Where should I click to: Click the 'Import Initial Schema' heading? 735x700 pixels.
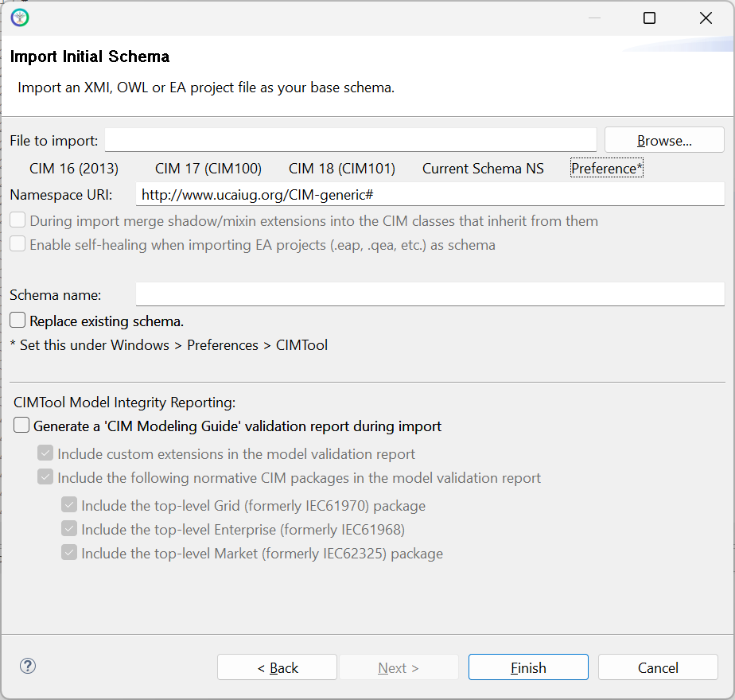click(x=90, y=56)
